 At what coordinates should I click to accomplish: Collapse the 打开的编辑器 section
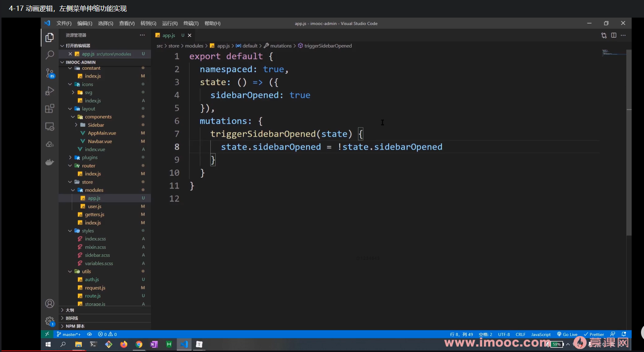(x=105, y=46)
